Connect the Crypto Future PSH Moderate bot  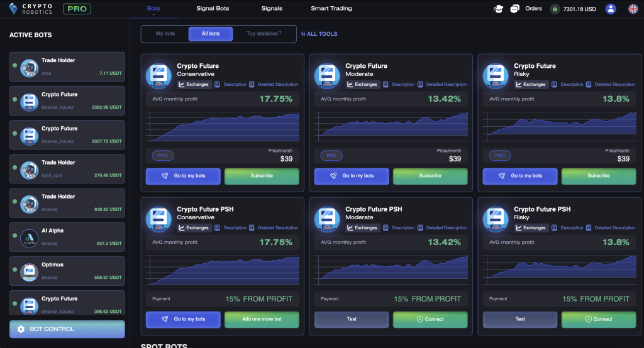430,319
